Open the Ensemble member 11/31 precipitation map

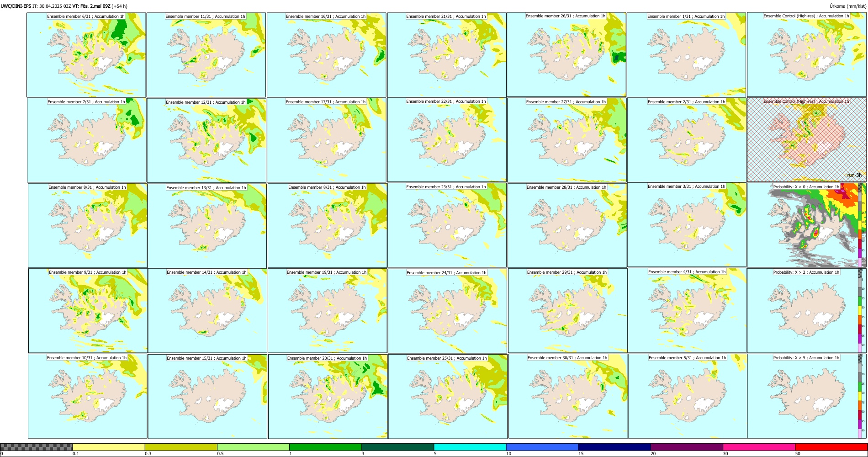pyautogui.click(x=206, y=55)
